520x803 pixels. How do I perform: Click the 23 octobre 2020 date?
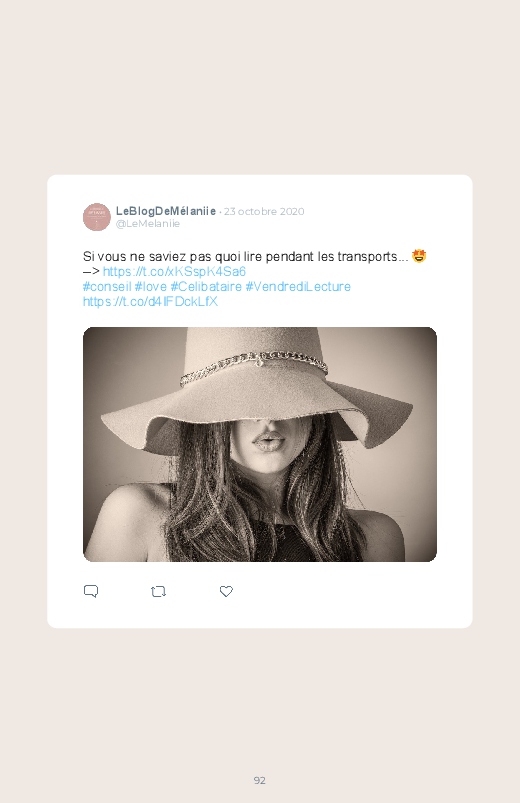pos(264,212)
